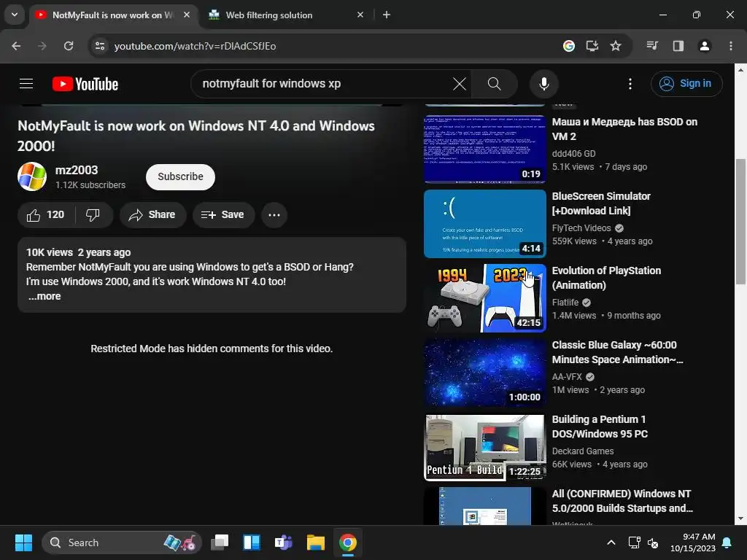Viewport: 747px width, 560px height.
Task: Open Classic Blue Galaxy video thumbnail
Action: pyautogui.click(x=484, y=372)
